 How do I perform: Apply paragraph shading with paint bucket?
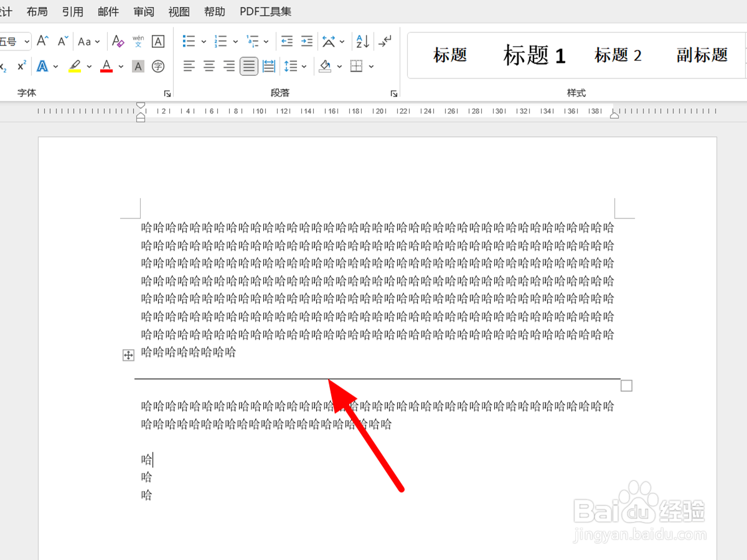coord(325,66)
